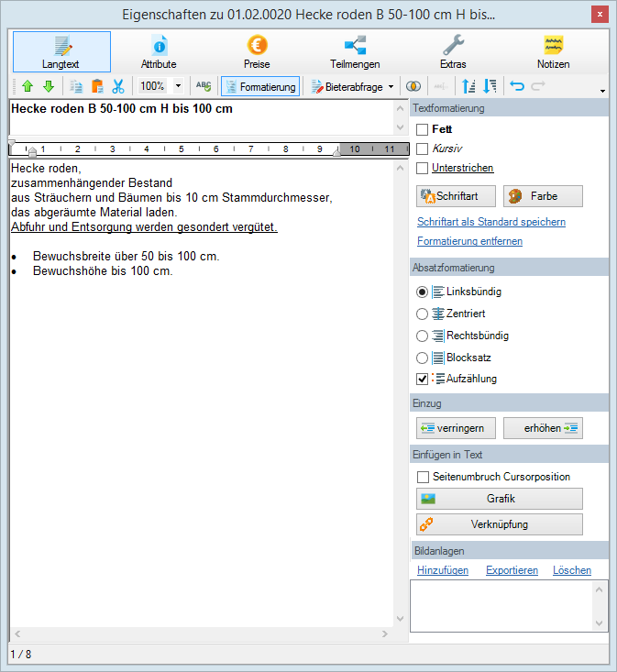Click the left indent marker on ruler

[x=32, y=151]
